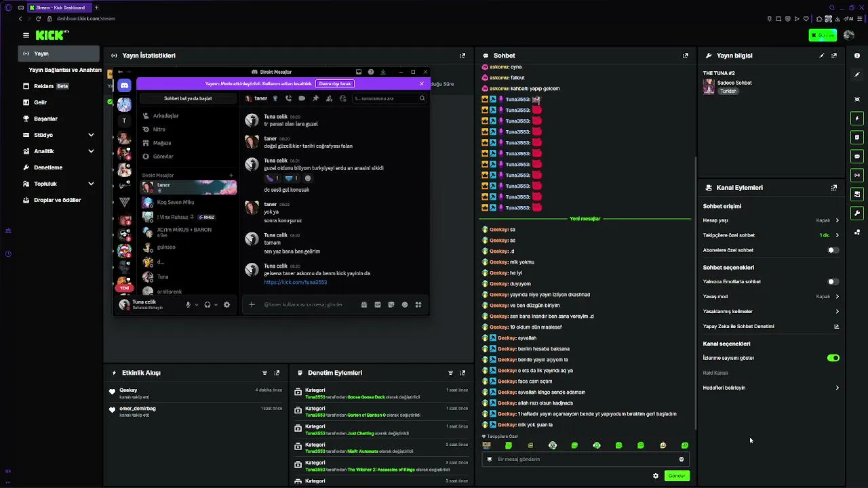Pop out the Denetim Eylemleri panel

coord(462,373)
